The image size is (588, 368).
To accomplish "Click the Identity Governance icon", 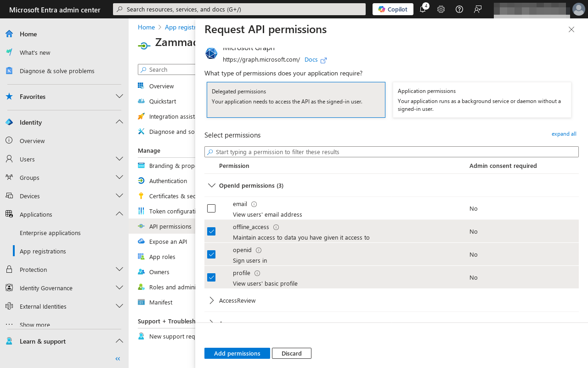I will (x=9, y=288).
